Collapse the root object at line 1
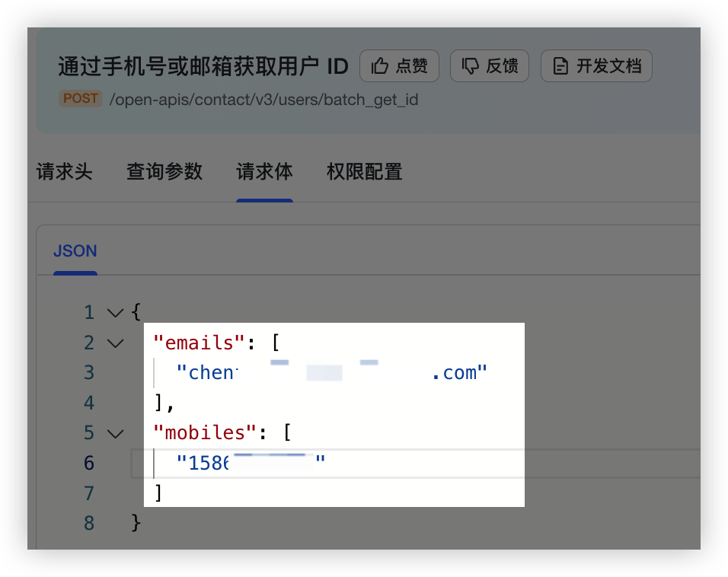Image resolution: width=728 pixels, height=577 pixels. pyautogui.click(x=115, y=312)
